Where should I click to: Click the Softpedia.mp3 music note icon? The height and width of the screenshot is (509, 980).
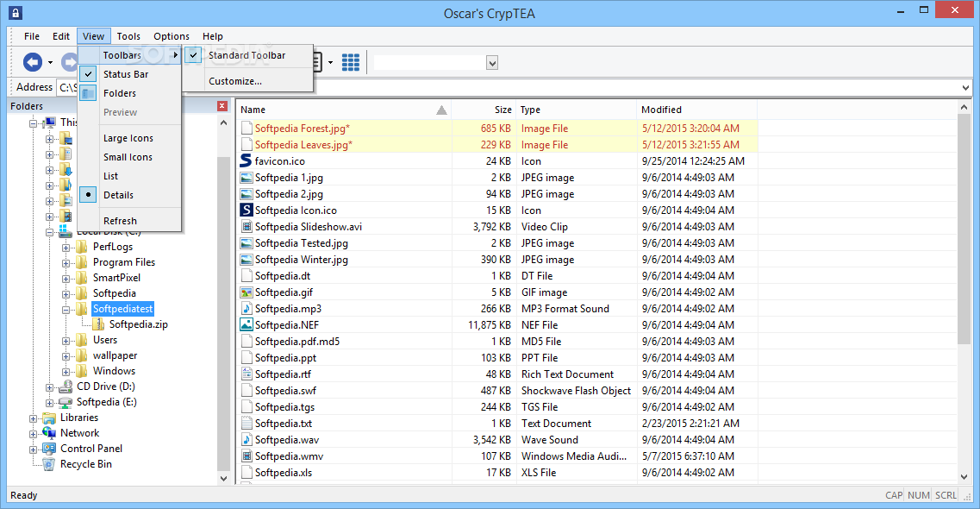[x=247, y=308]
